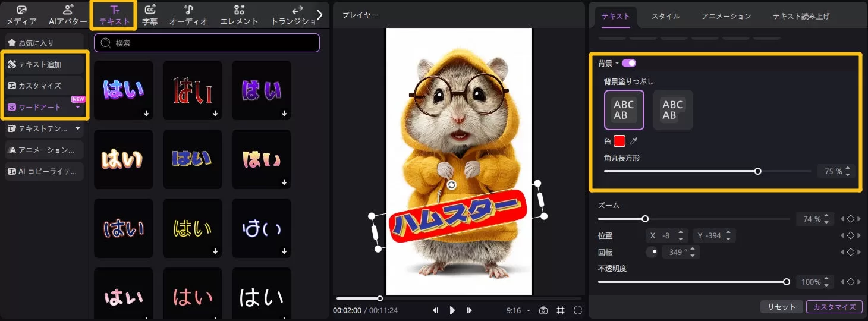The image size is (868, 321).
Task: Pick a color with the eyedropper tool
Action: point(634,141)
